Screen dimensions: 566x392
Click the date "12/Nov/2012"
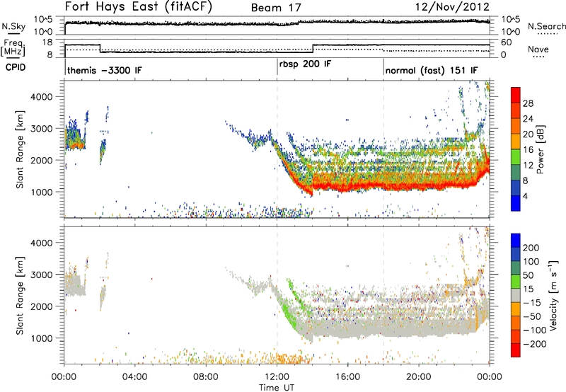[x=452, y=7]
